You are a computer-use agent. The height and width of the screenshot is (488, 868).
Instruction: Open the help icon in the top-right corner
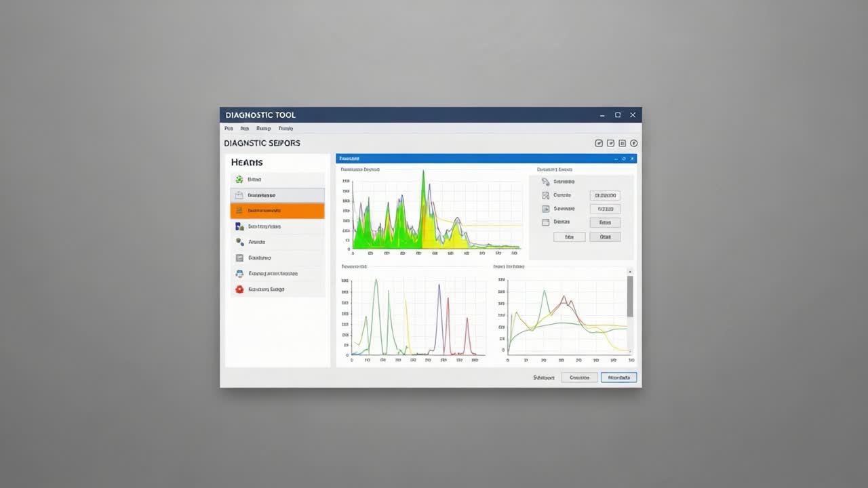(x=633, y=143)
